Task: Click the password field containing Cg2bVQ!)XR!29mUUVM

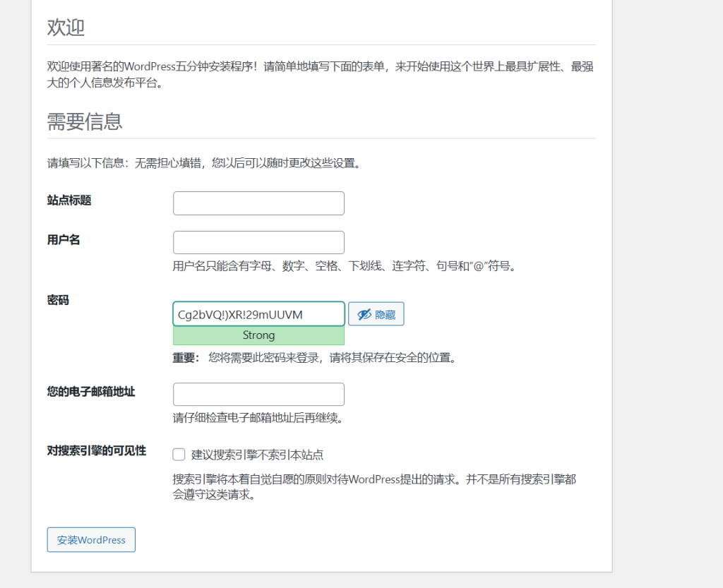Action: [258, 314]
